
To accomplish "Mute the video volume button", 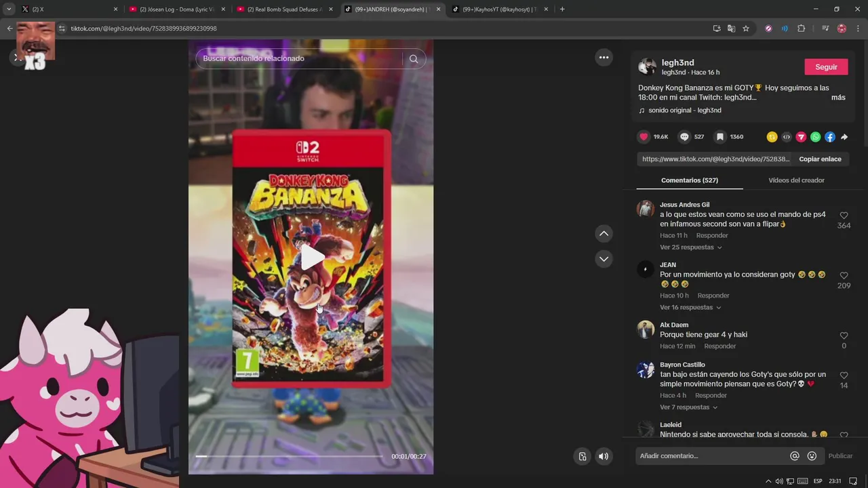I will tap(604, 456).
